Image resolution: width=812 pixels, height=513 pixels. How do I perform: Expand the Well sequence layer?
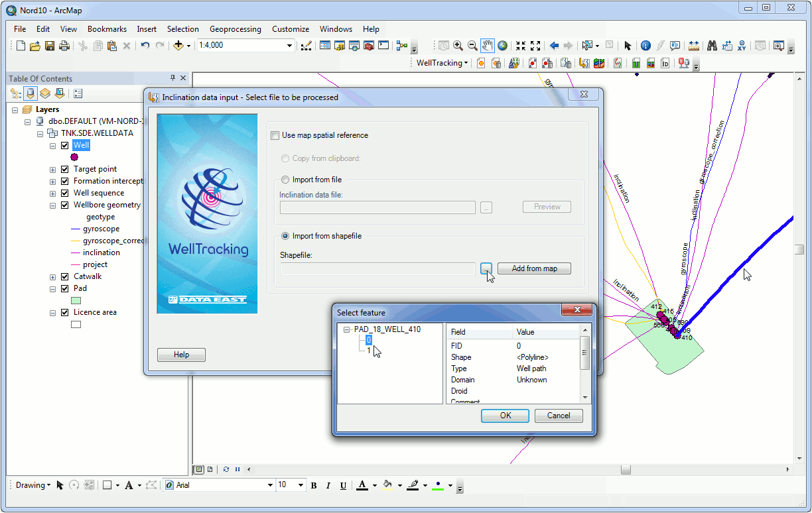click(x=52, y=193)
